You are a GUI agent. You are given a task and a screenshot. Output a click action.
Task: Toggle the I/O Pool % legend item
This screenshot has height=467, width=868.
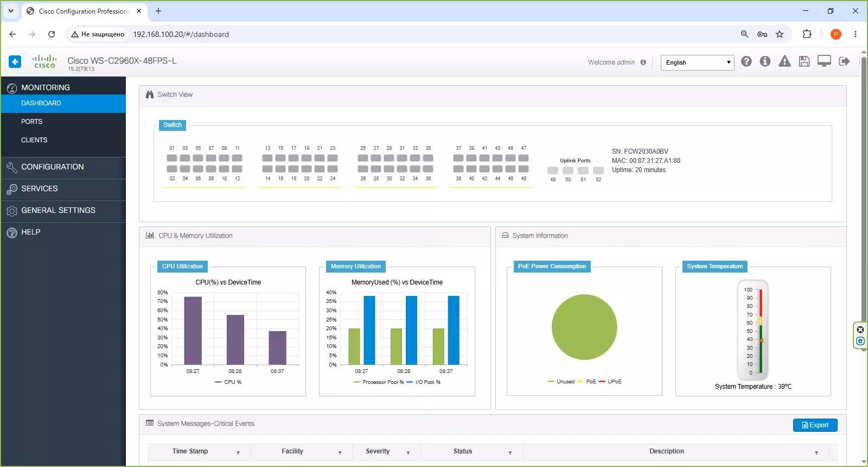(x=424, y=382)
